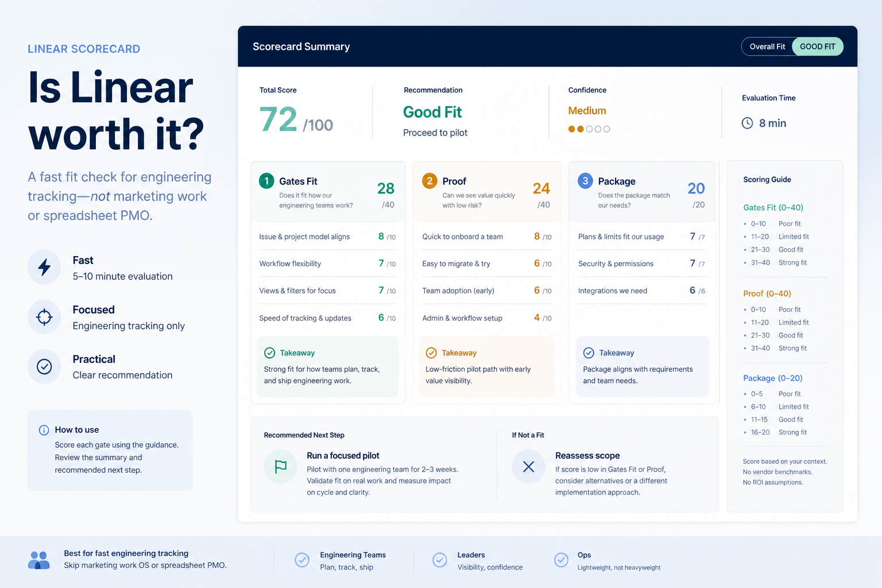Image resolution: width=882 pixels, height=588 pixels.
Task: Click the Proof score of 24
Action: click(541, 188)
